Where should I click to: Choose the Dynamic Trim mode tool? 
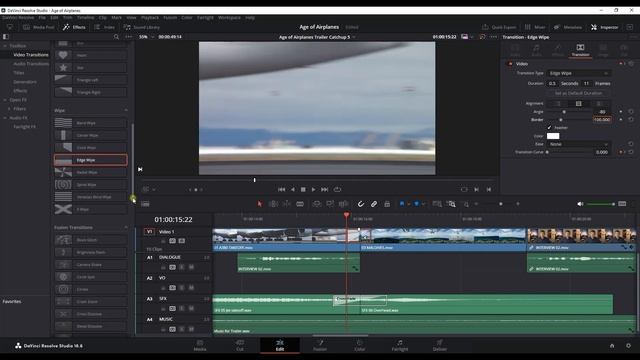pos(287,204)
